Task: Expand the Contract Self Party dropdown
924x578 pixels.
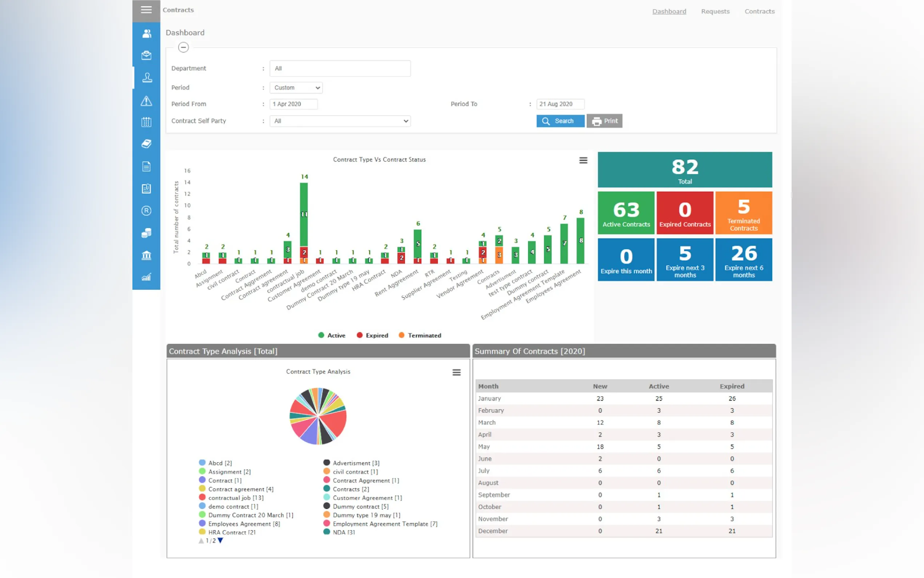Action: (x=340, y=121)
